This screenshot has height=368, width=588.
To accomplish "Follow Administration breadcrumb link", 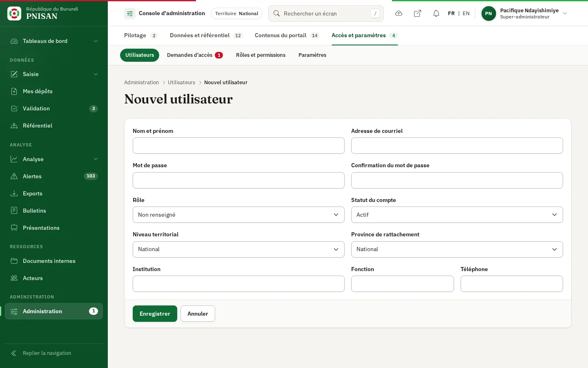I will click(141, 83).
